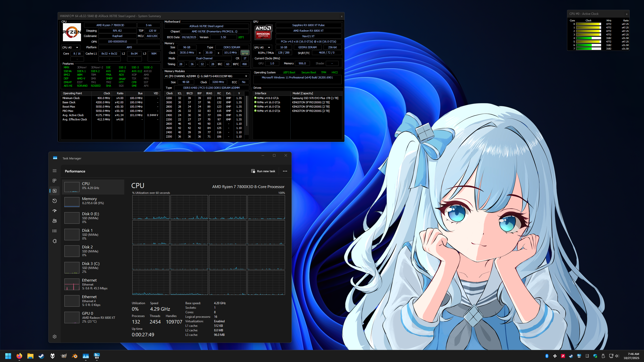Toggle the Task Manager hamburger navigation menu
Viewport: 644px width, 362px height.
coord(55,171)
